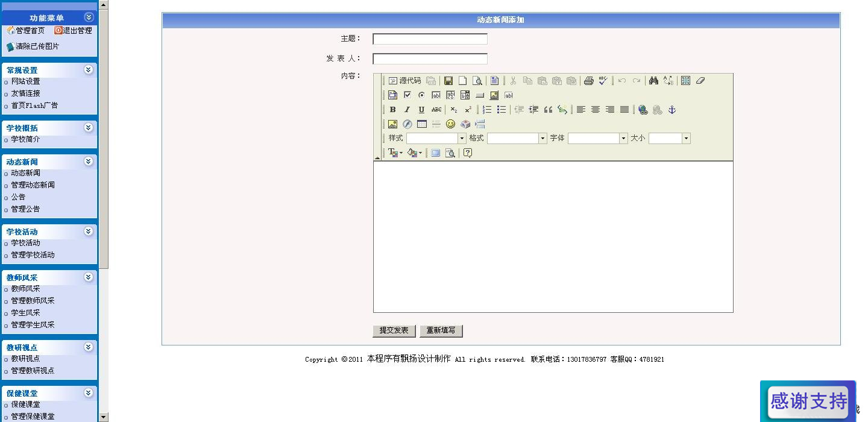Insert a hidden field element
The image size is (868, 422).
pos(508,95)
